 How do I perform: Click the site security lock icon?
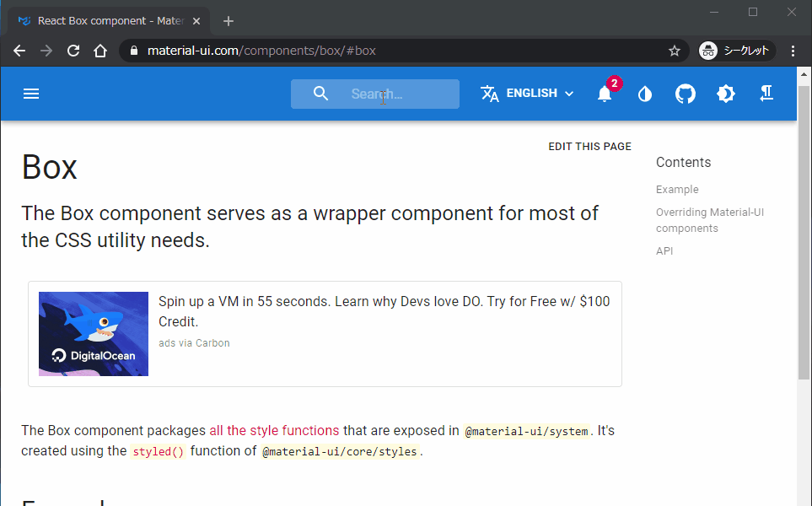[x=134, y=51]
